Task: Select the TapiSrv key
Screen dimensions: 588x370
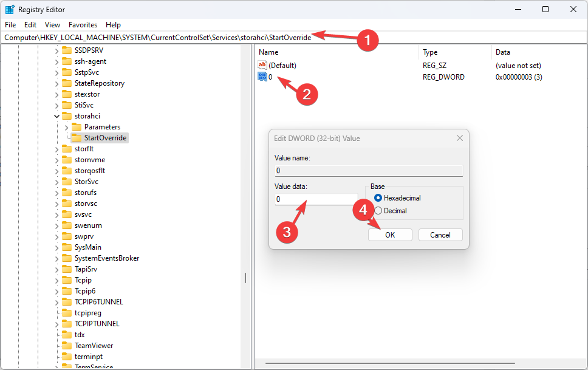Action: [86, 269]
